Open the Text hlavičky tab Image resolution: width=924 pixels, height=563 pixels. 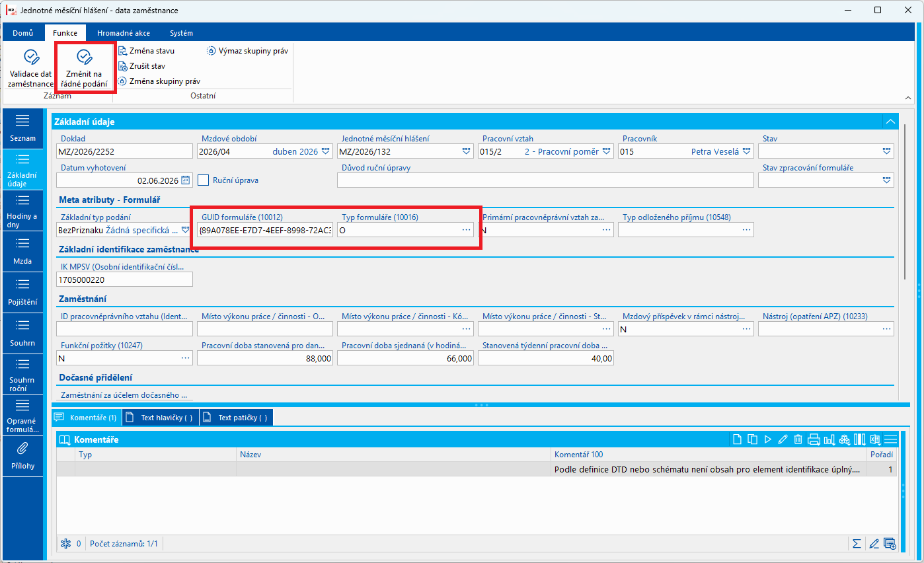tap(161, 418)
